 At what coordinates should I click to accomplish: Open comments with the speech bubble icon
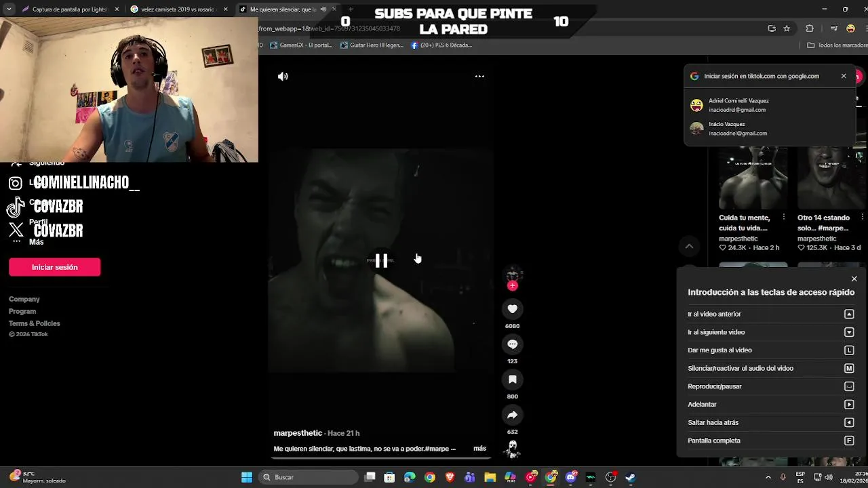click(x=512, y=344)
